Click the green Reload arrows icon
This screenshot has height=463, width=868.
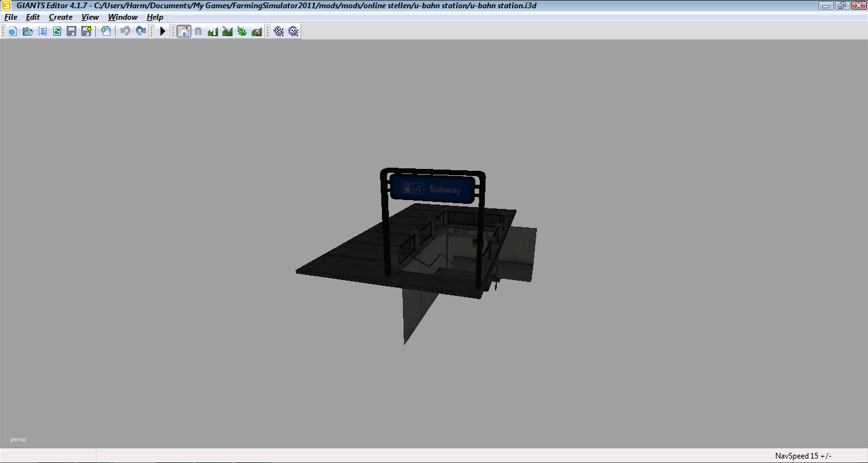click(57, 31)
